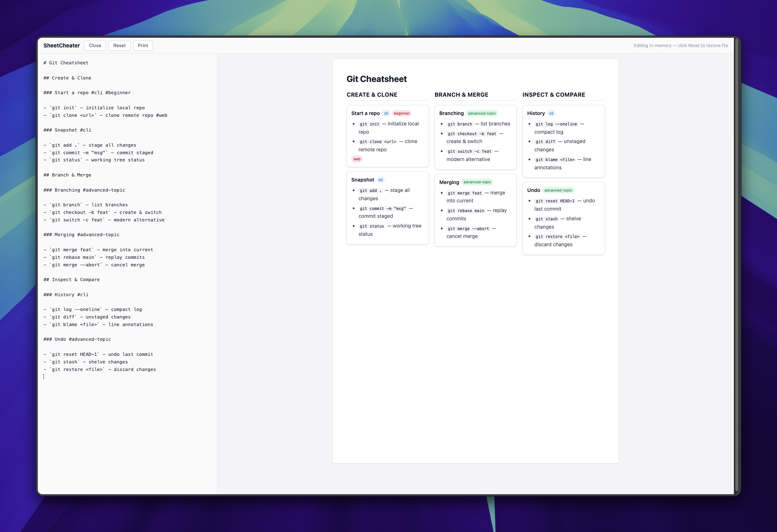The width and height of the screenshot is (777, 532).
Task: Click the `git log --oneline` editor line
Action: click(x=93, y=309)
